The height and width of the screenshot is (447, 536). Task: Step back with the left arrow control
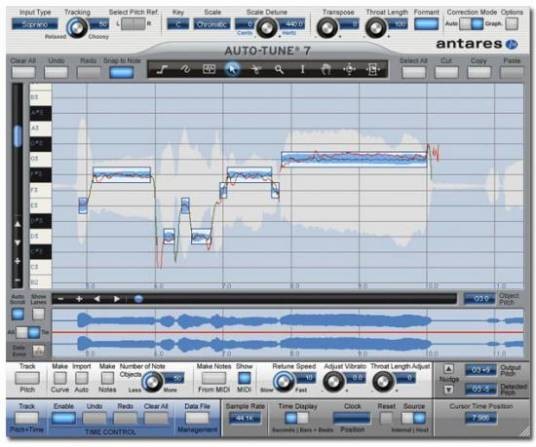97,299
